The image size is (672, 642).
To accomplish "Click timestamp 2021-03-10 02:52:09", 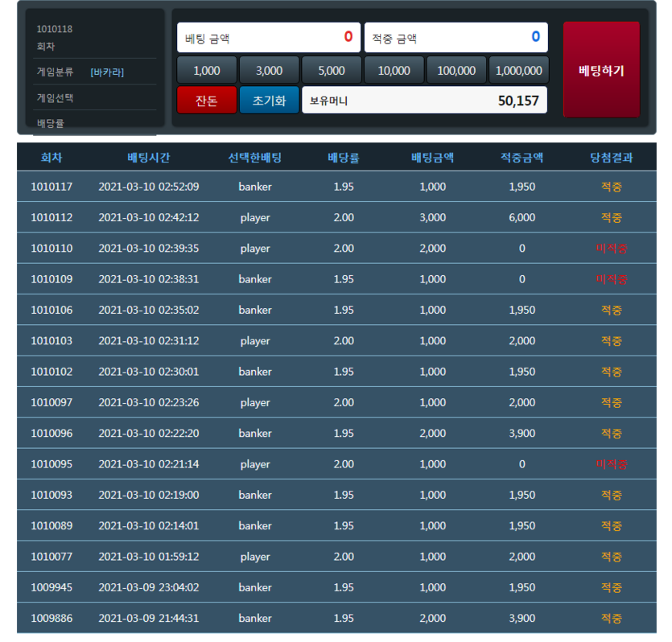I will [x=149, y=187].
